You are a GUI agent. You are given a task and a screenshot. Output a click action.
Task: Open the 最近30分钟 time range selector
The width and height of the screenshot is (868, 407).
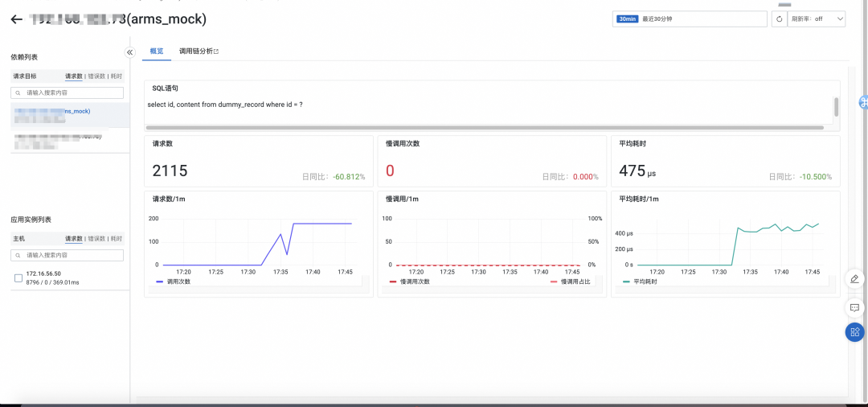pos(690,18)
